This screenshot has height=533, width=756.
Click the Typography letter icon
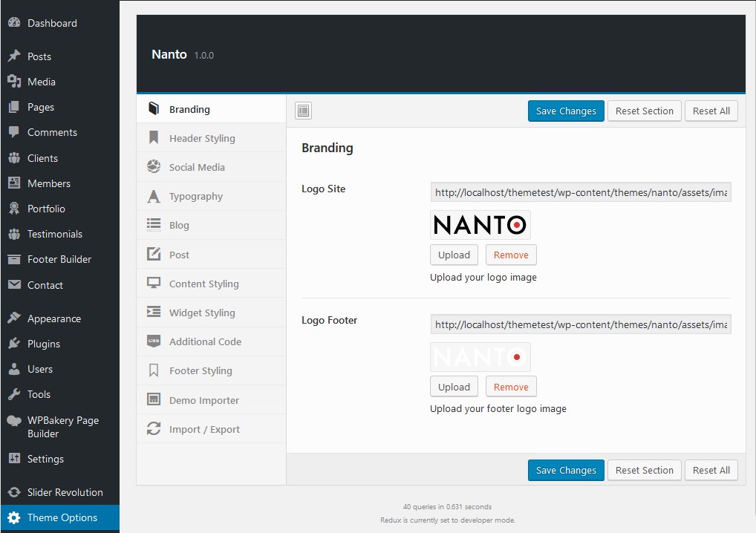pos(154,197)
